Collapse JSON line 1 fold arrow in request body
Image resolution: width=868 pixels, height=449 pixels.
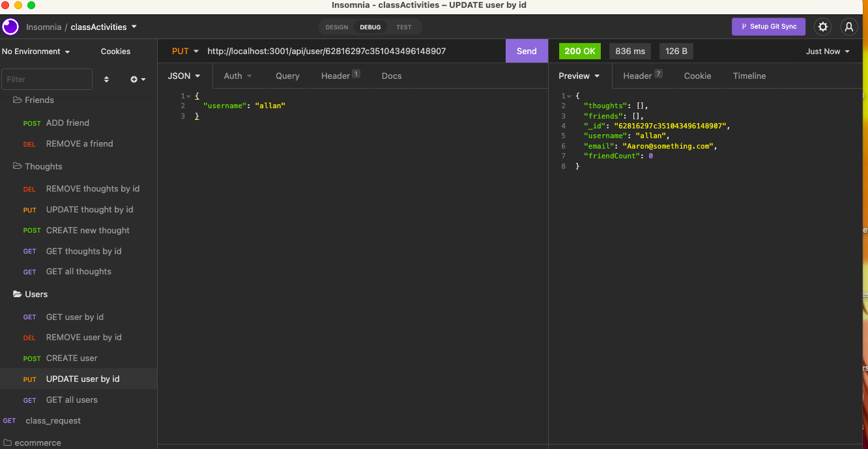tap(188, 96)
